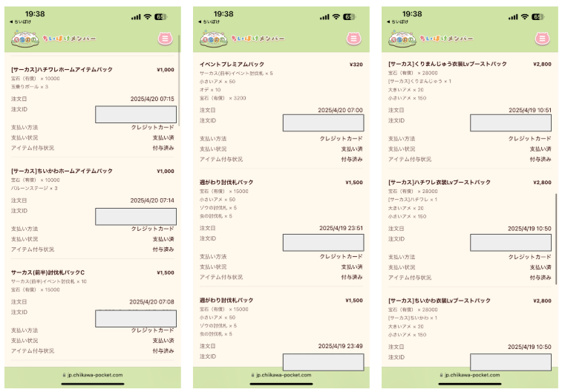
Task: Open the pink cat menu in right screenshot
Action: 542,39
